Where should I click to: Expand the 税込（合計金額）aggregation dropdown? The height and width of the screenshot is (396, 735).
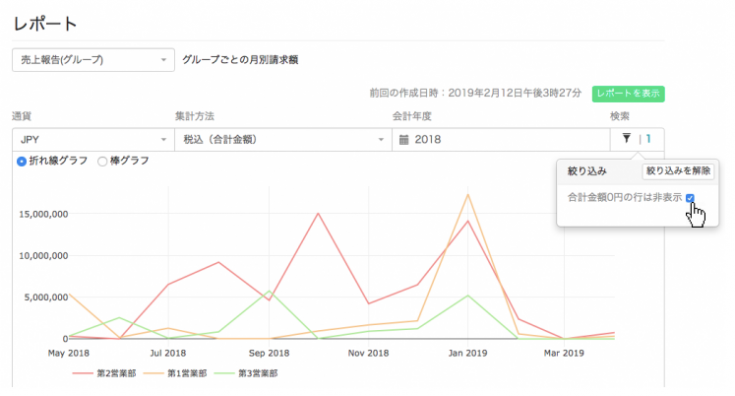pos(283,140)
